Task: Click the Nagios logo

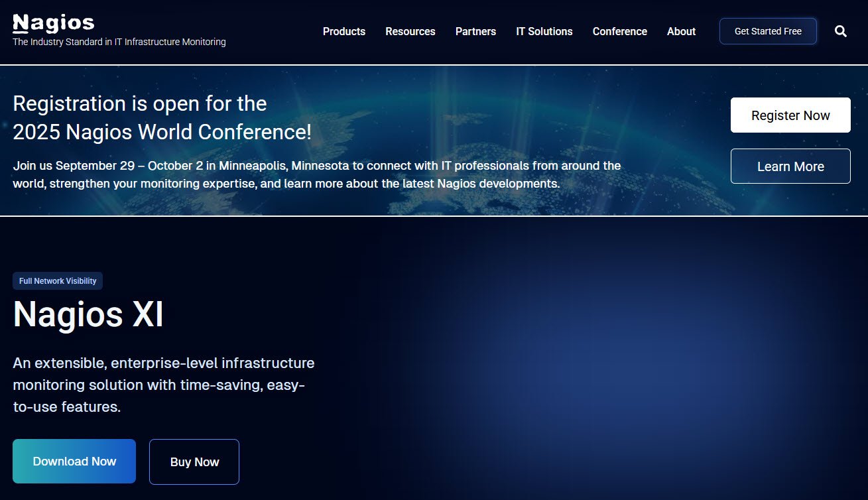Action: click(x=54, y=23)
